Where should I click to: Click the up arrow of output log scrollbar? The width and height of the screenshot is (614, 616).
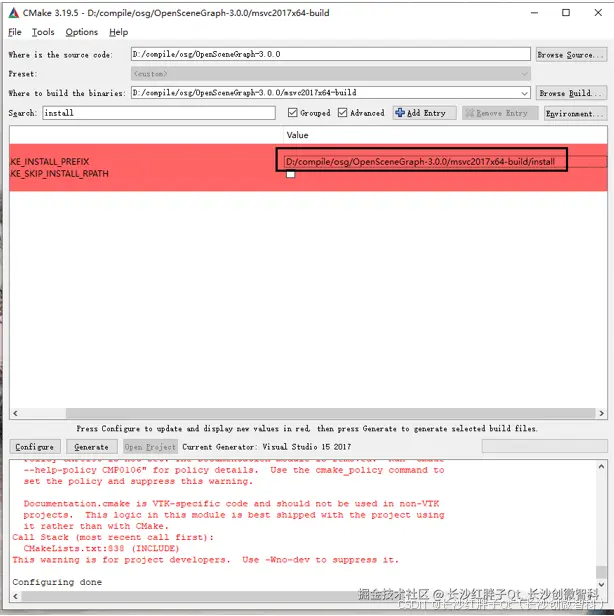(601, 466)
